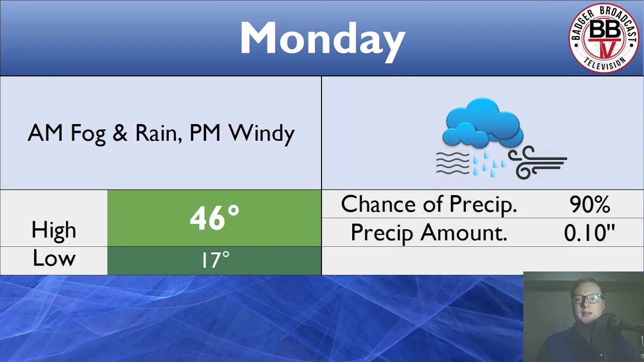Select the Monday title heading

click(322, 39)
